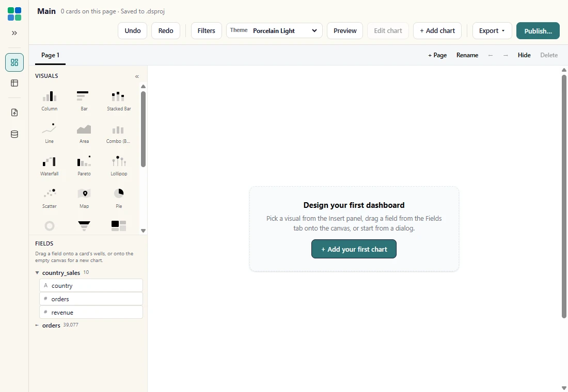Select the Pie chart visual
Viewport: 568px width, 392px height.
coord(119,199)
